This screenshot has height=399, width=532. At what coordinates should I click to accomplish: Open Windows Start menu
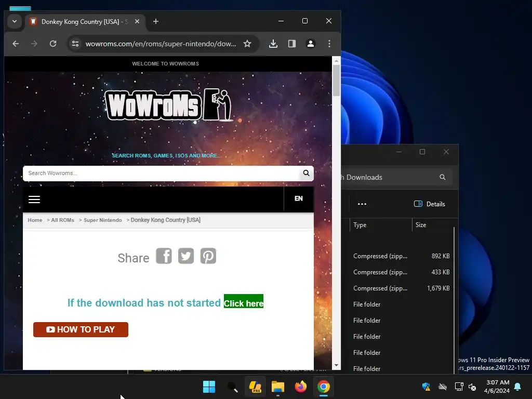[209, 387]
